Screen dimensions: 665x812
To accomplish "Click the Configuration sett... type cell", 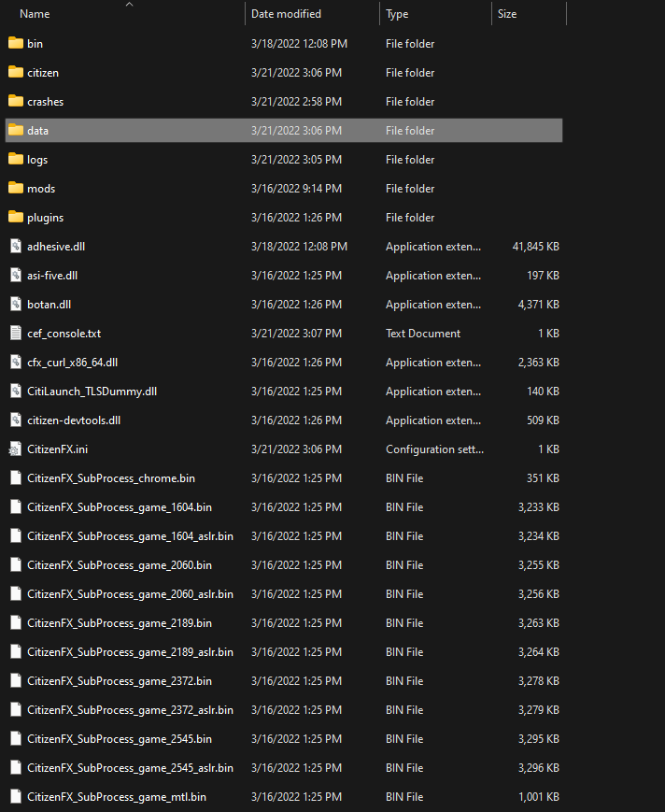I will pyautogui.click(x=434, y=449).
